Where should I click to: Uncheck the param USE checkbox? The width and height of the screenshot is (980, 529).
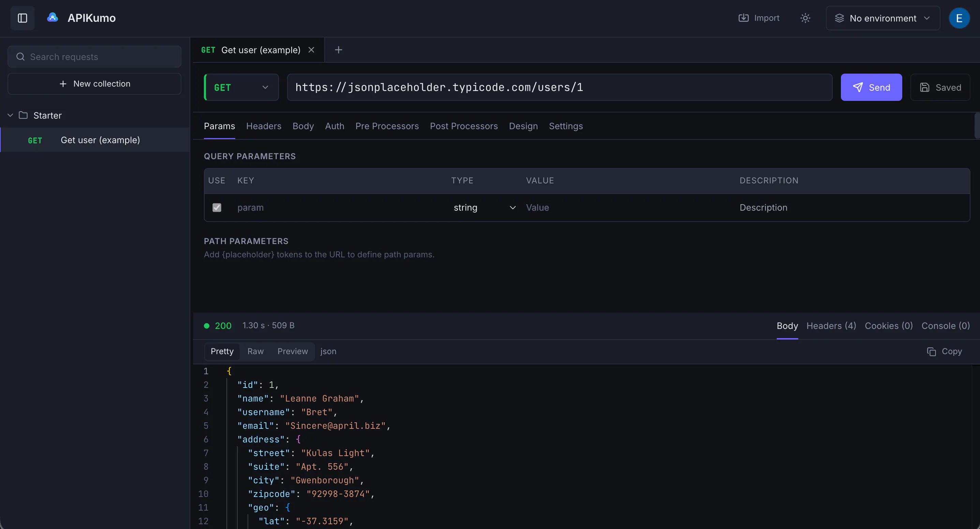pos(217,208)
